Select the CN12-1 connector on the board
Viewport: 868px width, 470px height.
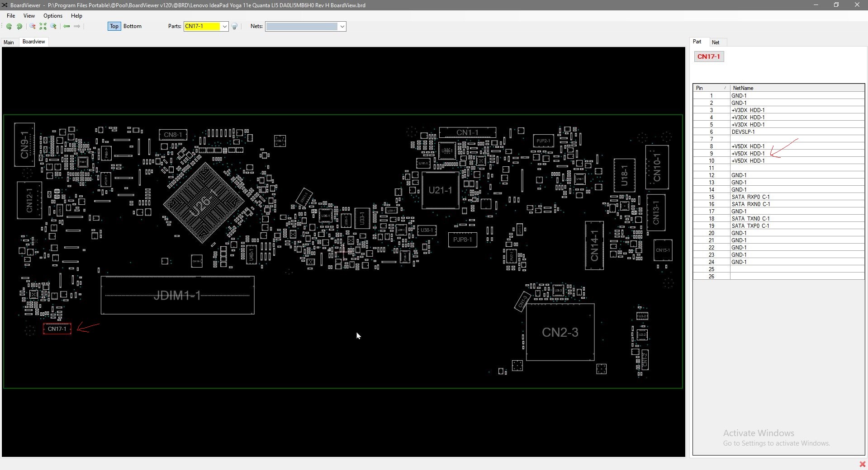29,200
